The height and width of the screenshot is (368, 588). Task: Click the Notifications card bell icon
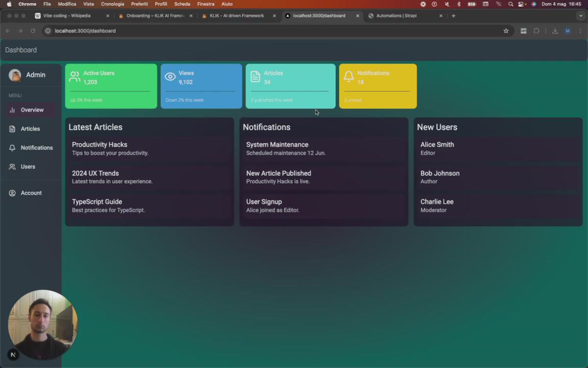click(349, 77)
